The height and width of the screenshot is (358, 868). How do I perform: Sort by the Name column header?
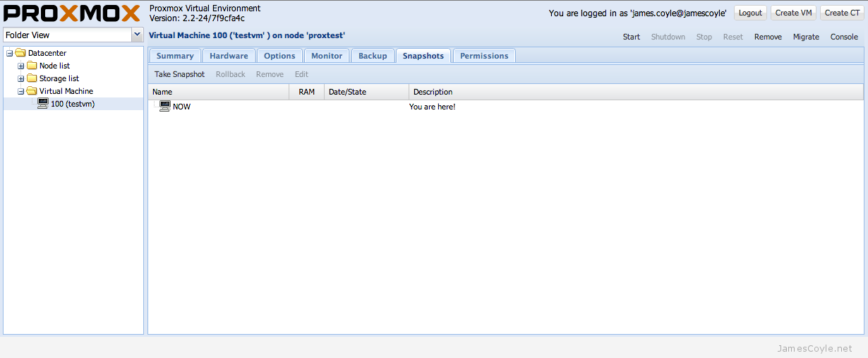point(219,92)
